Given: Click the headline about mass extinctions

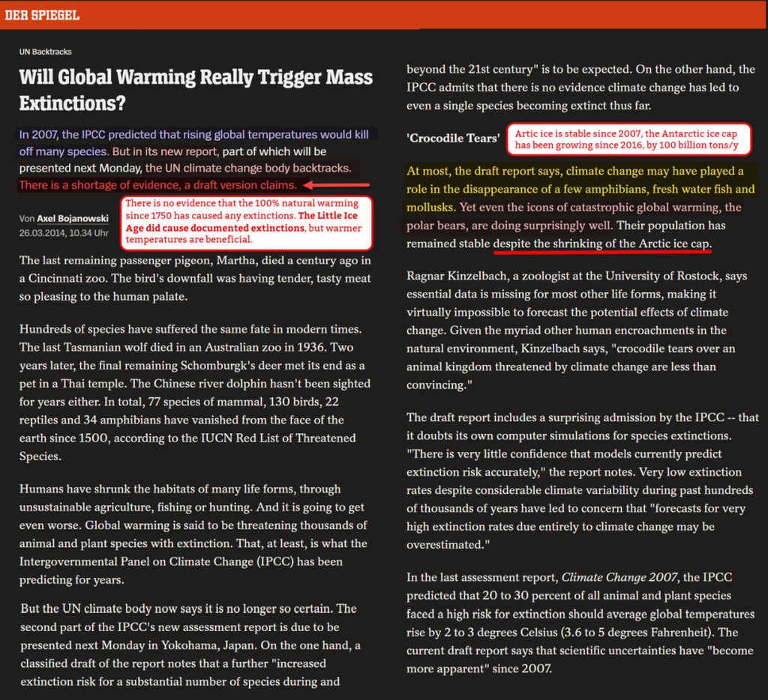Looking at the screenshot, I should (196, 90).
